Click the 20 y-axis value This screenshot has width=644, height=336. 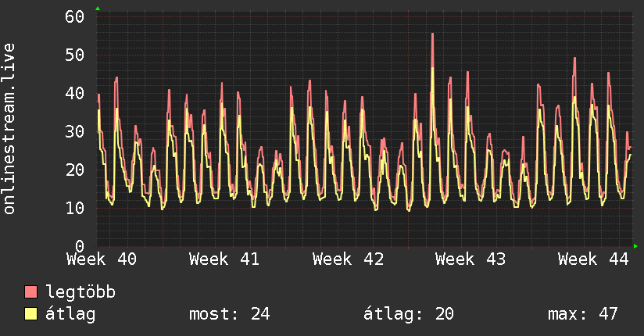tap(75, 170)
